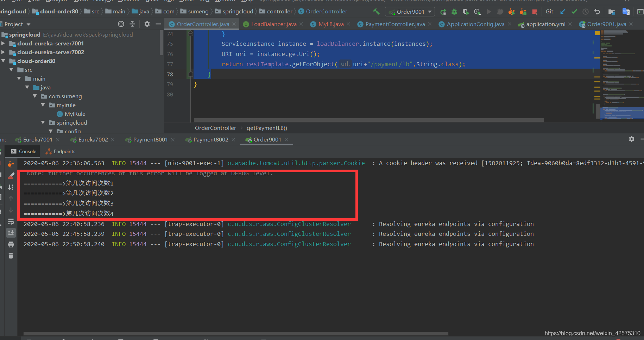Toggle Soft-Wrap in console
The height and width of the screenshot is (340, 644).
[11, 221]
